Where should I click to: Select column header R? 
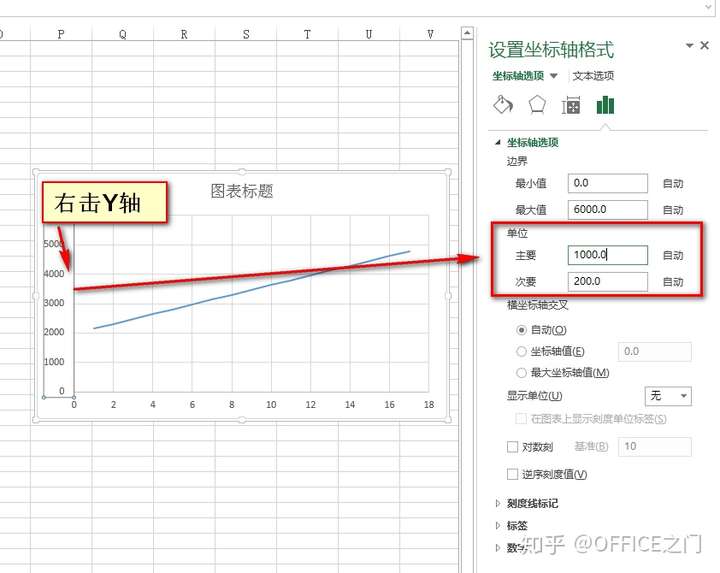[x=184, y=34]
